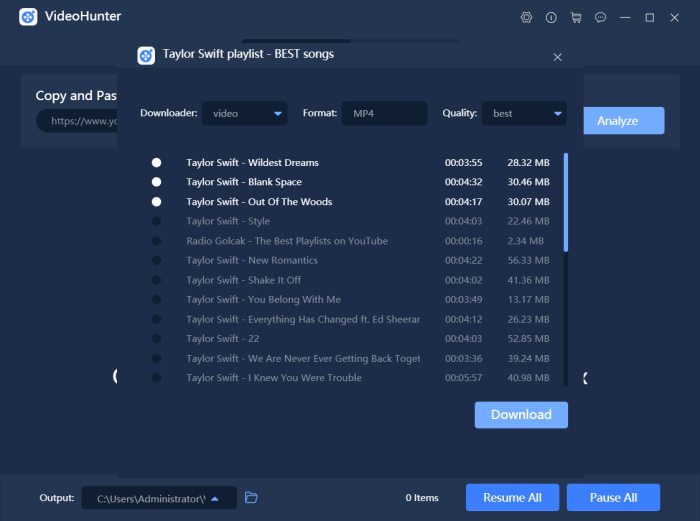Click the Analyze button
Image resolution: width=700 pixels, height=521 pixels.
coord(624,121)
